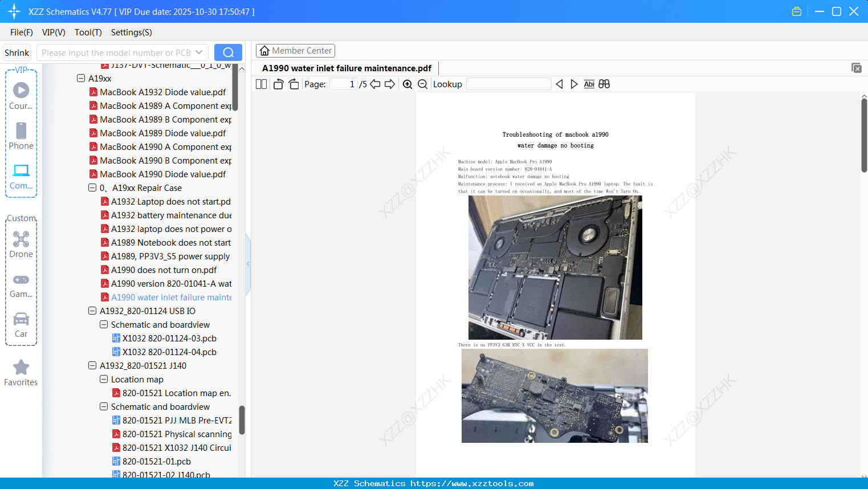The height and width of the screenshot is (489, 868).
Task: Open MacBook A1990 B Component file
Action: [x=160, y=160]
